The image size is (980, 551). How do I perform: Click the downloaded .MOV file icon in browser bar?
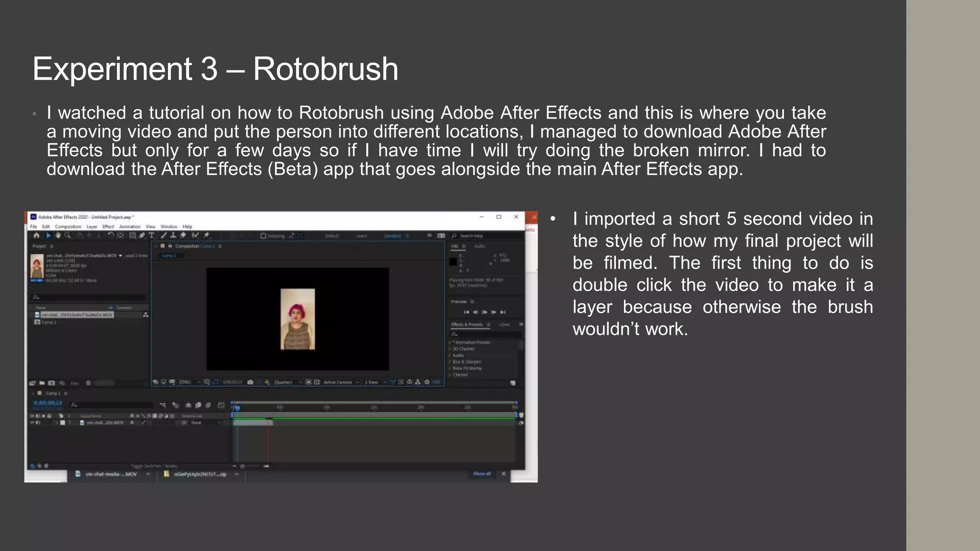click(x=78, y=474)
